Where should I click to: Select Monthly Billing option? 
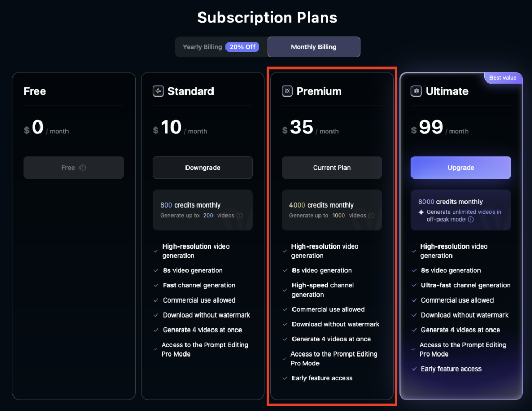pos(313,47)
